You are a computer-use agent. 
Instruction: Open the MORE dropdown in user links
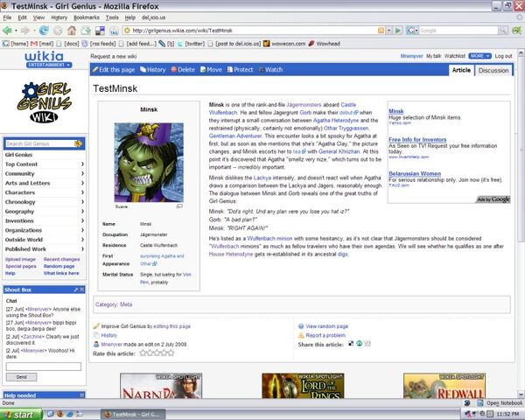click(x=479, y=56)
